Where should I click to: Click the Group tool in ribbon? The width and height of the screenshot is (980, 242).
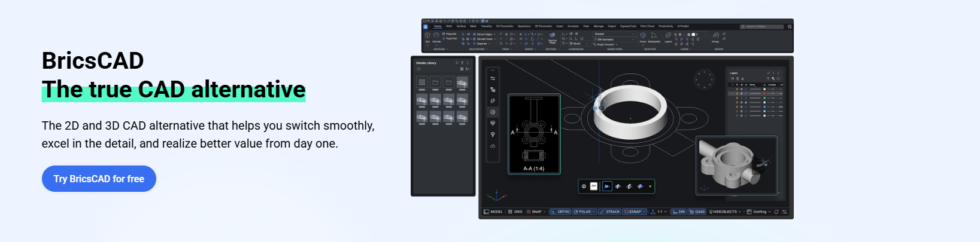click(x=716, y=37)
